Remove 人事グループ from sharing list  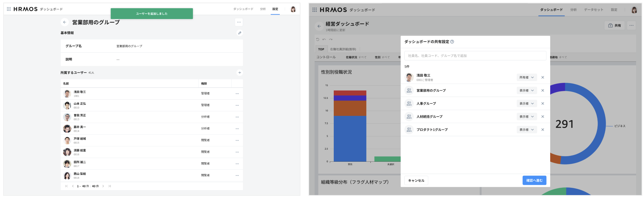tap(543, 103)
